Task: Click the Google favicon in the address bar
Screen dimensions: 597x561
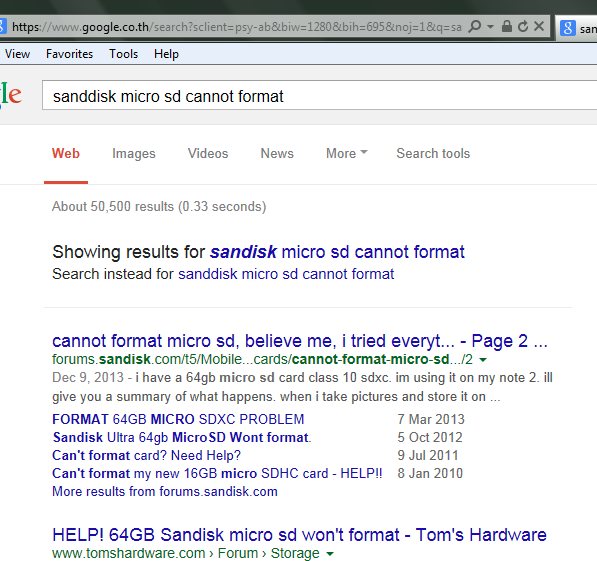Action: pyautogui.click(x=2, y=27)
